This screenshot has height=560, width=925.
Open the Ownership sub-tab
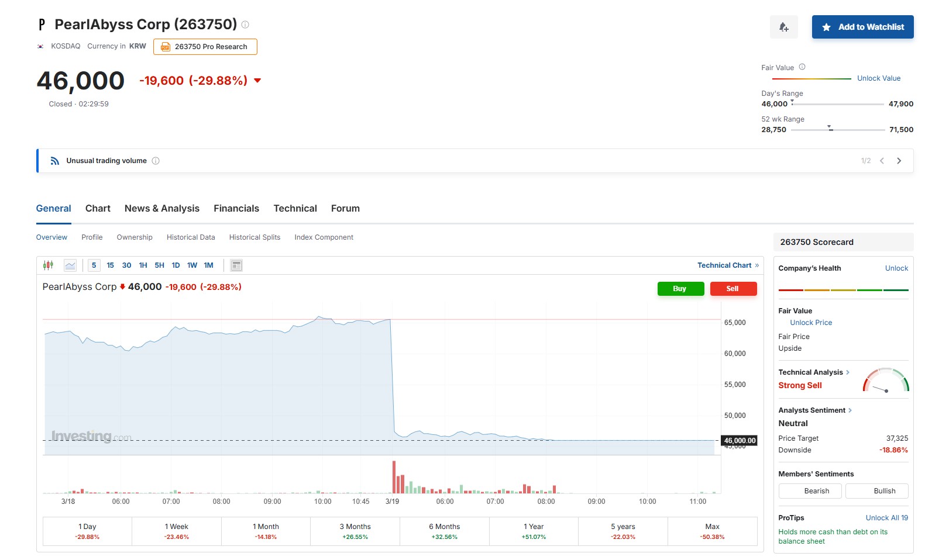(x=135, y=237)
